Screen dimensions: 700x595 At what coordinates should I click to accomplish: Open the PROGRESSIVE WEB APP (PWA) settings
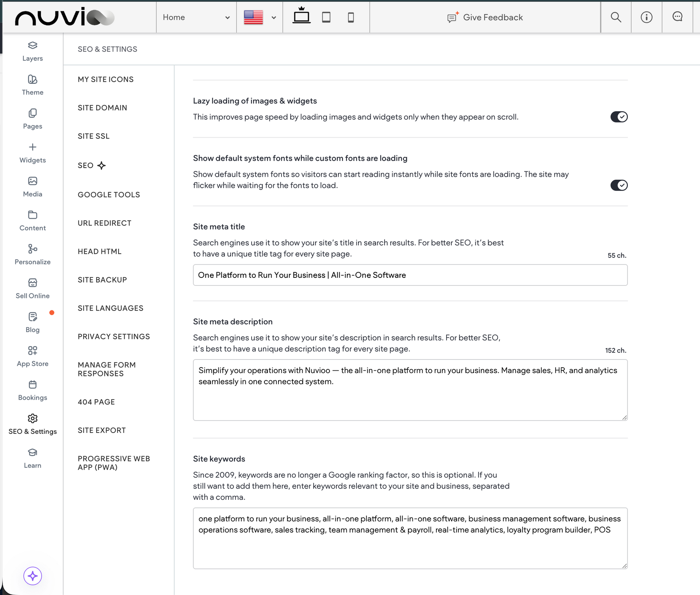click(114, 463)
